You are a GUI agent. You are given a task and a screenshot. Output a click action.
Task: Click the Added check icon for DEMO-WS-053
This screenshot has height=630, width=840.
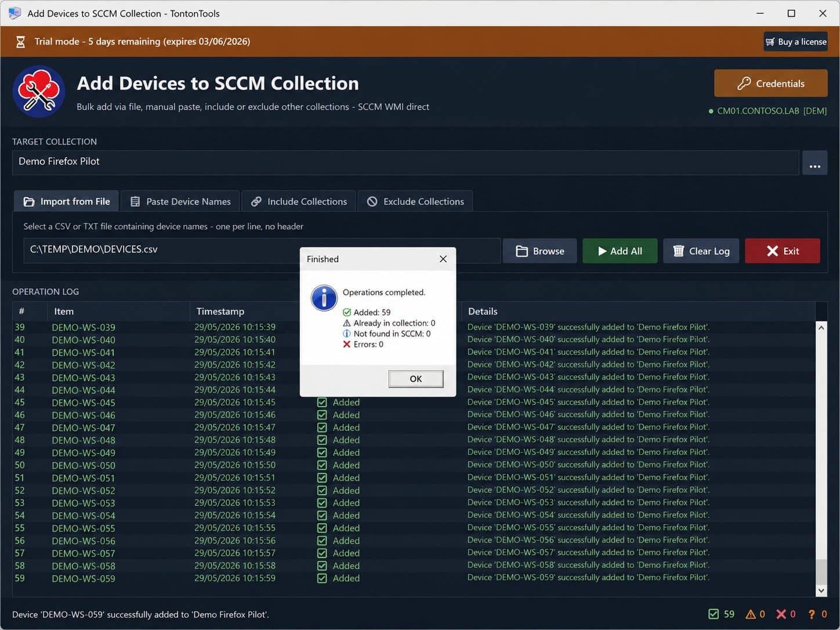(x=322, y=503)
